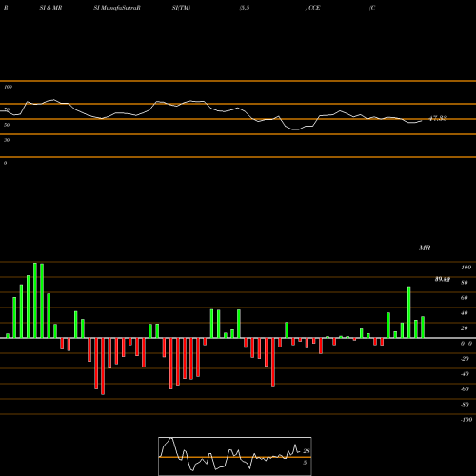
Task: Click the 'SI & MR' header label
Action: click(50, 8)
